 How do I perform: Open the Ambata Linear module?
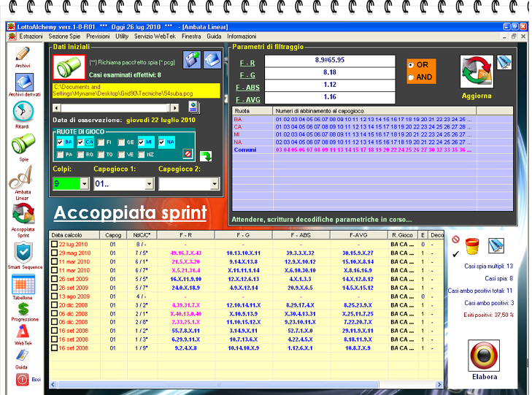click(21, 177)
